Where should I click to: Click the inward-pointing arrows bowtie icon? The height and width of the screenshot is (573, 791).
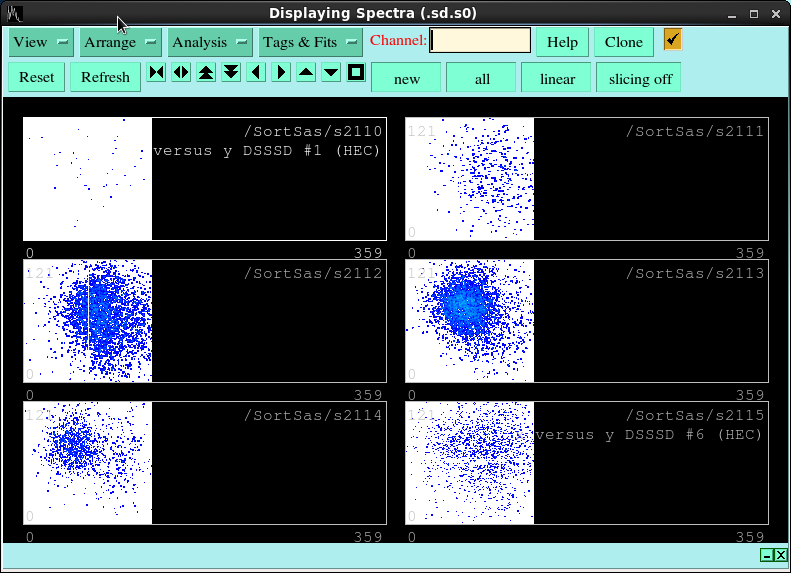tap(156, 72)
